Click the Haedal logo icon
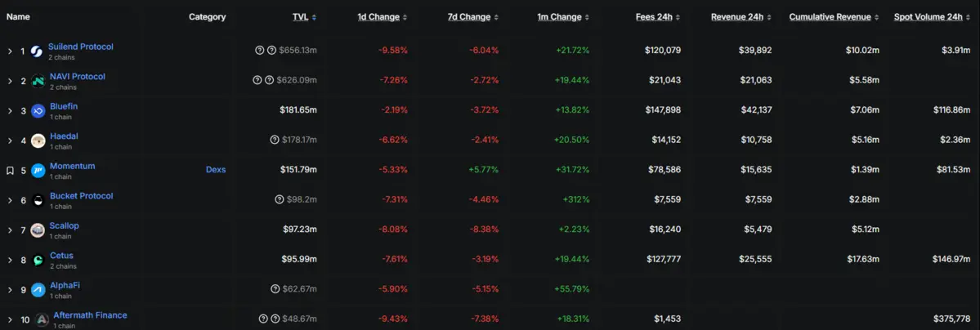Image resolution: width=980 pixels, height=330 pixels. click(38, 140)
